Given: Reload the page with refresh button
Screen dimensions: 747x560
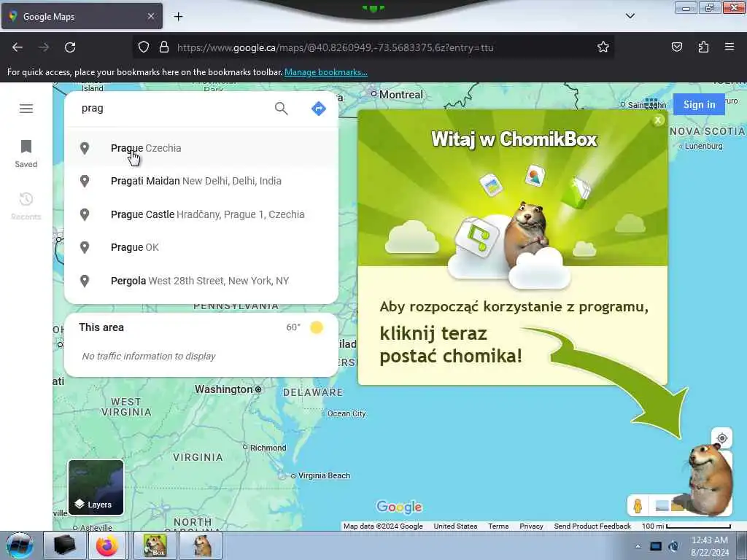Looking at the screenshot, I should coord(70,47).
